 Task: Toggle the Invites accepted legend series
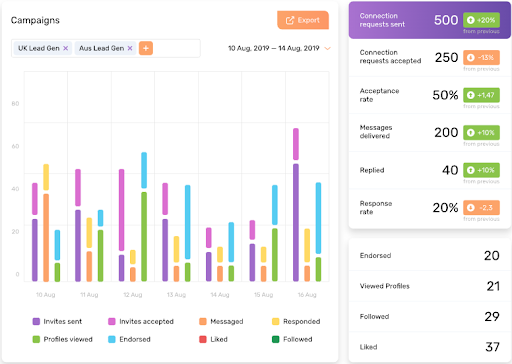141,321
